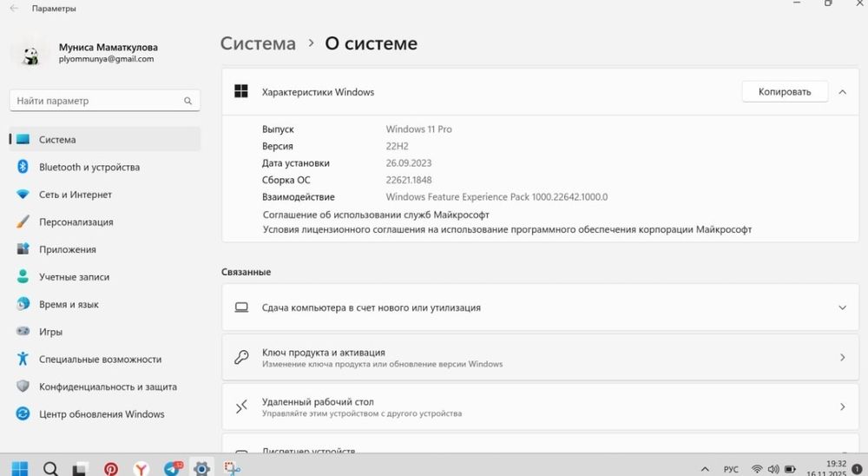Collapse the Характеристики Windows section
Screen dimensions: 868x476
(842, 92)
